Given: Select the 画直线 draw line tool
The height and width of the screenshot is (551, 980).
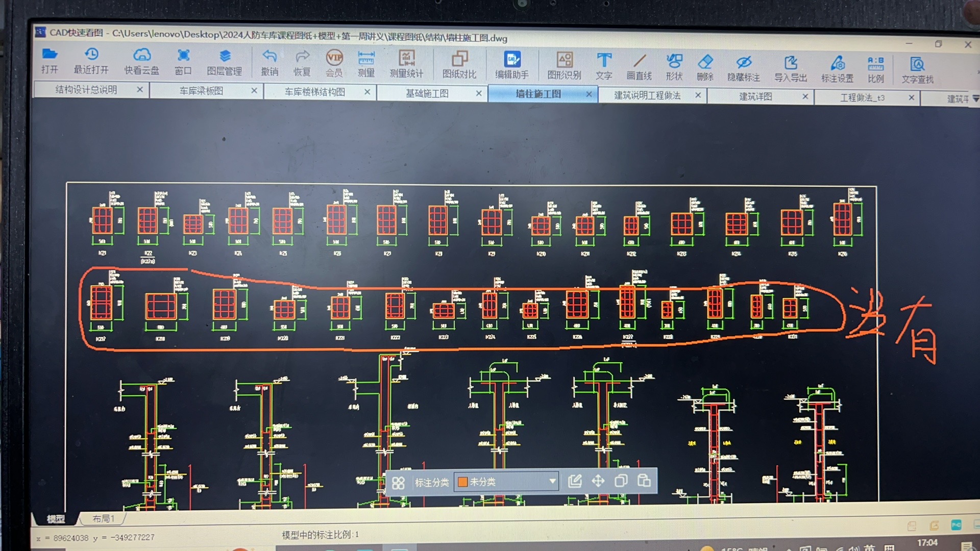Looking at the screenshot, I should pyautogui.click(x=639, y=67).
